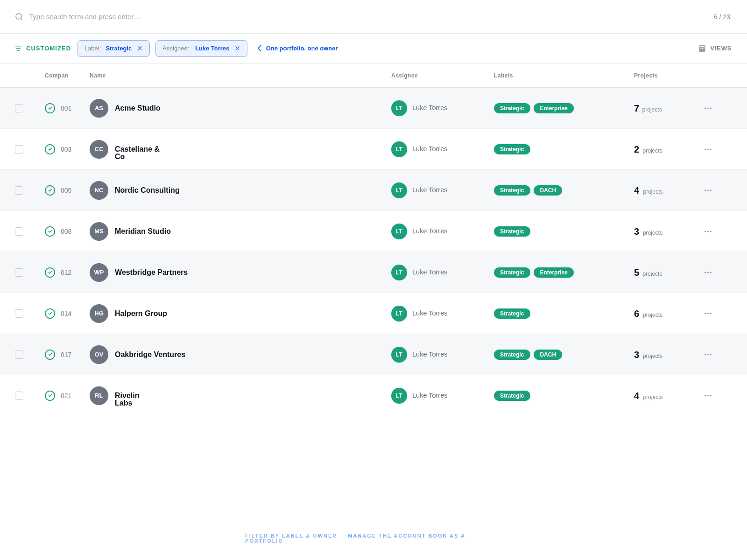
Task: Open more options for Meridian Studio
Action: tap(708, 231)
